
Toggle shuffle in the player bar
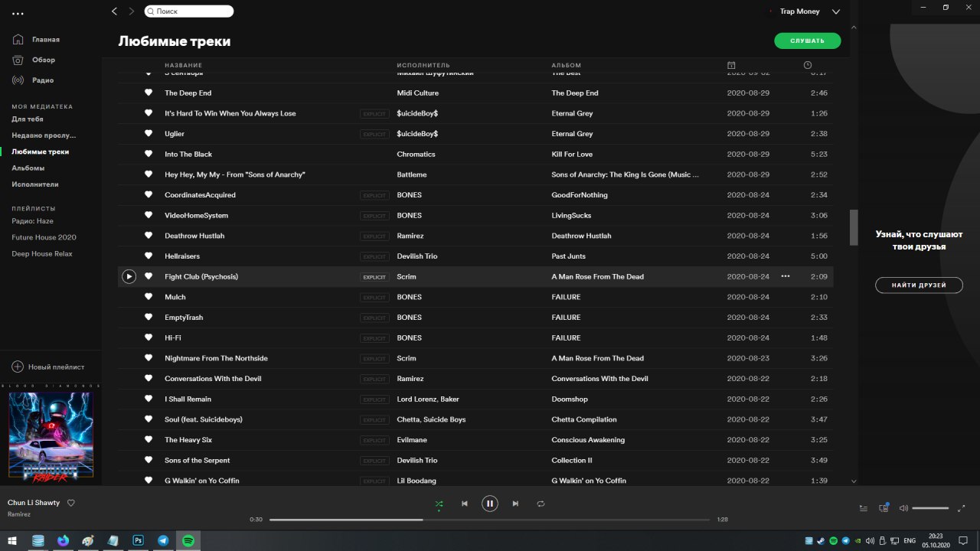pos(439,504)
